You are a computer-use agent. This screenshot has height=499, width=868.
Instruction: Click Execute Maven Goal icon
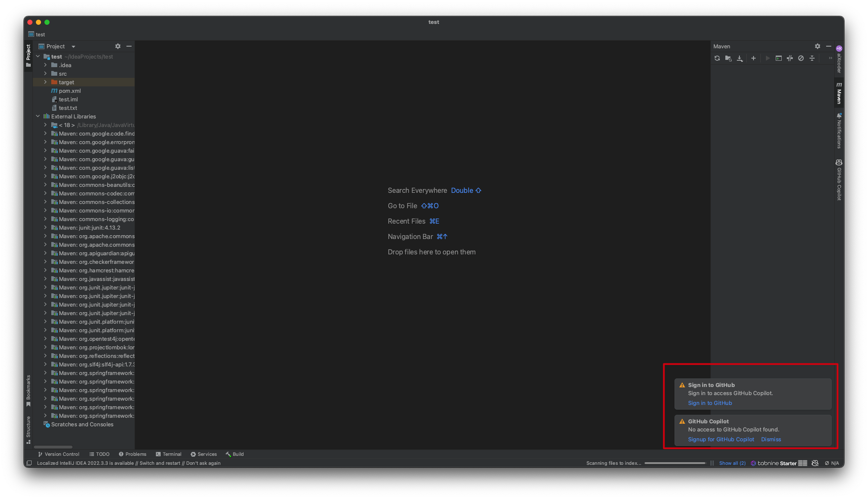coord(779,58)
